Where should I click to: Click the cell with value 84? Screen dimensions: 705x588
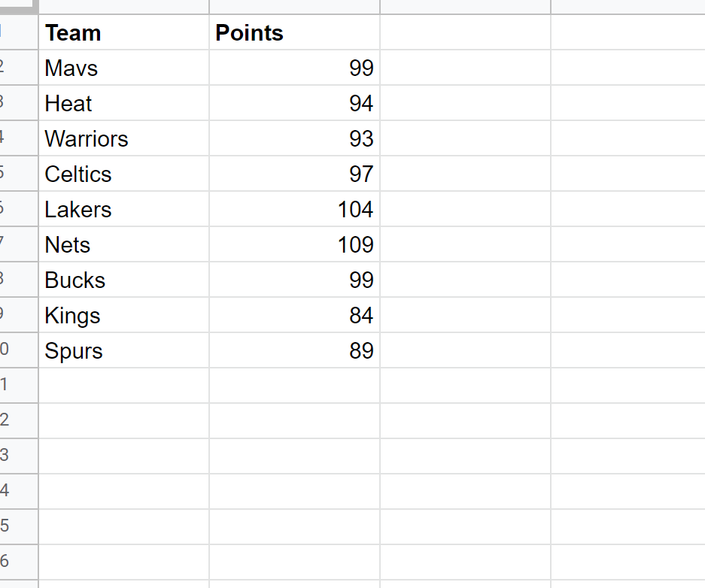(x=294, y=316)
